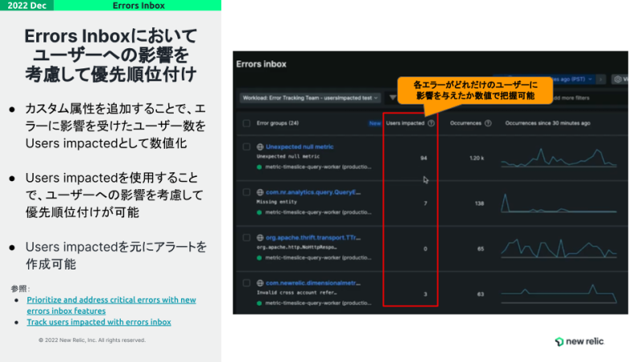Image resolution: width=644 pixels, height=362 pixels.
Task: Click the Users impacted help icon
Action: (431, 123)
